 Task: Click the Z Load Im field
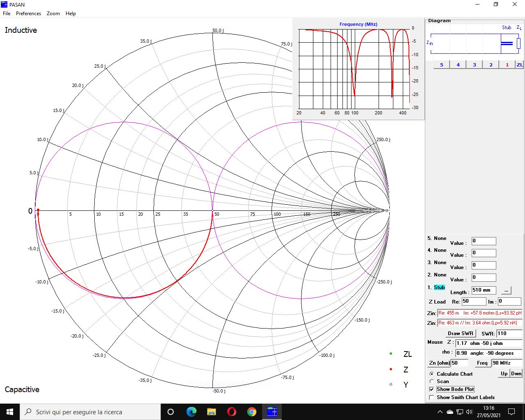pos(509,301)
